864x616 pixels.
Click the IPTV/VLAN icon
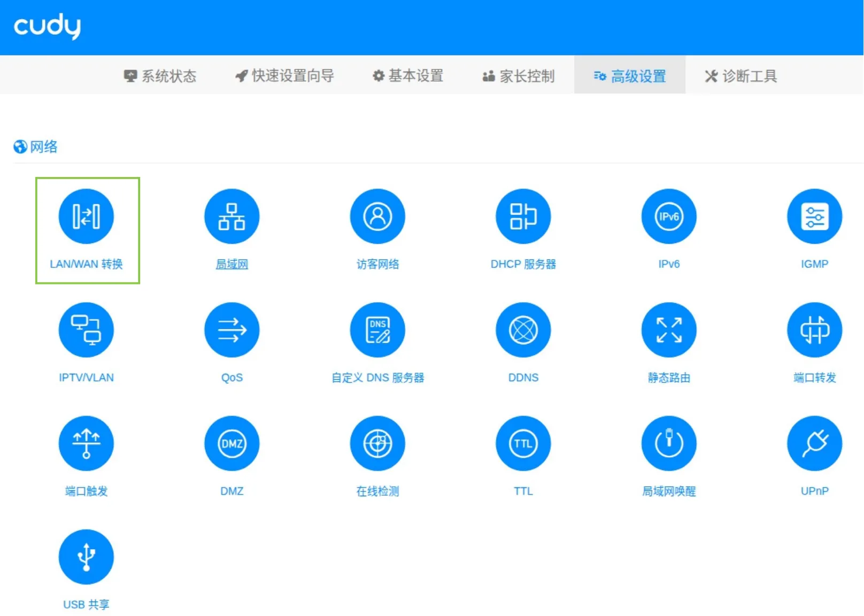pos(86,330)
